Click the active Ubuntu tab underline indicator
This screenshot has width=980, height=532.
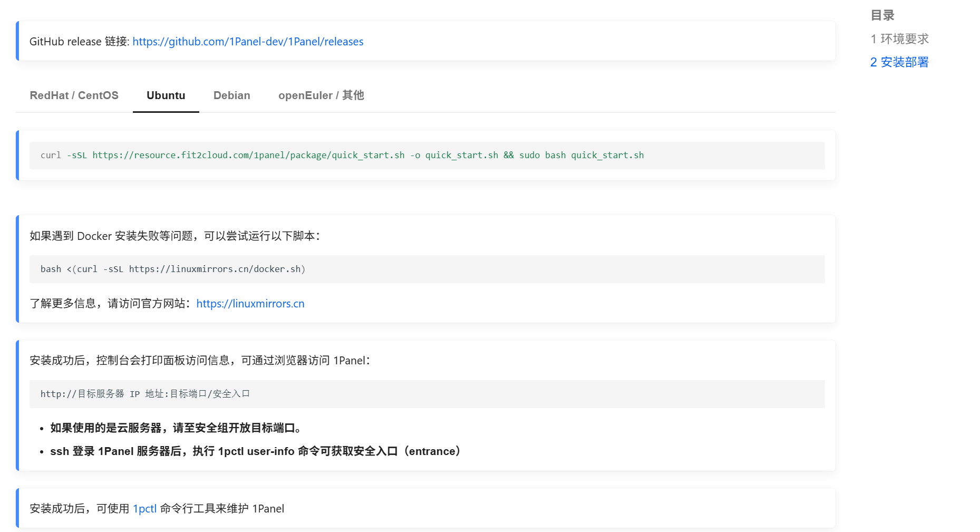tap(166, 111)
